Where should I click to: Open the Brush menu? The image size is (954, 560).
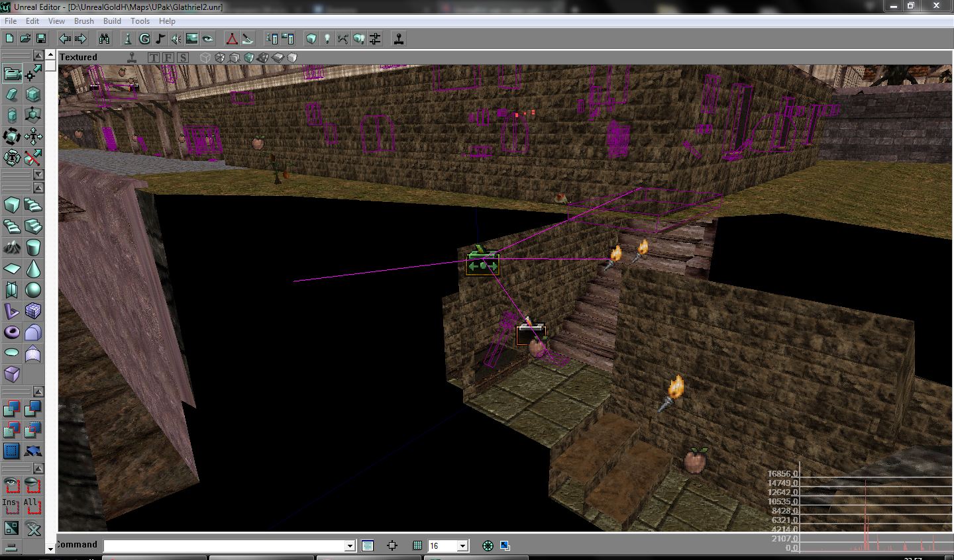coord(84,21)
